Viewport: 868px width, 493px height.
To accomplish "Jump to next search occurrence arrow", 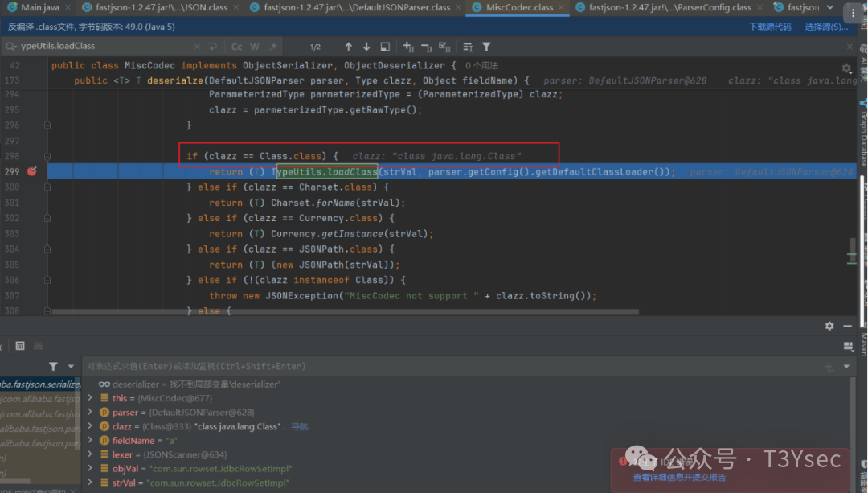I will point(366,47).
